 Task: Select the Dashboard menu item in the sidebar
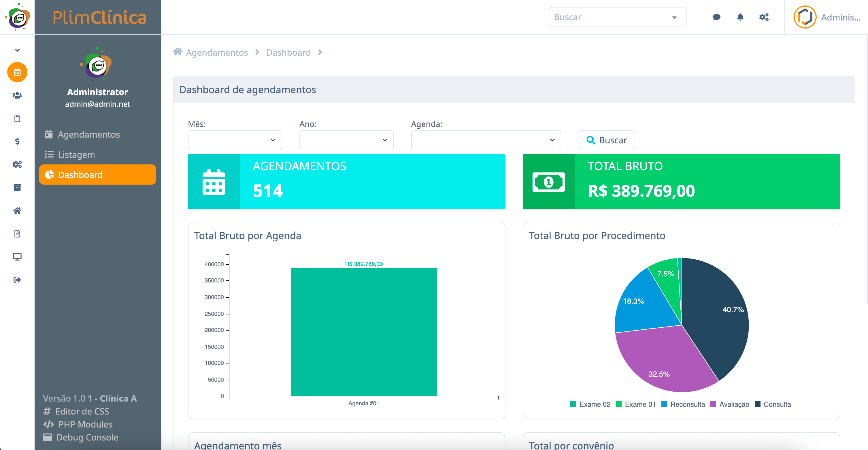pyautogui.click(x=97, y=175)
